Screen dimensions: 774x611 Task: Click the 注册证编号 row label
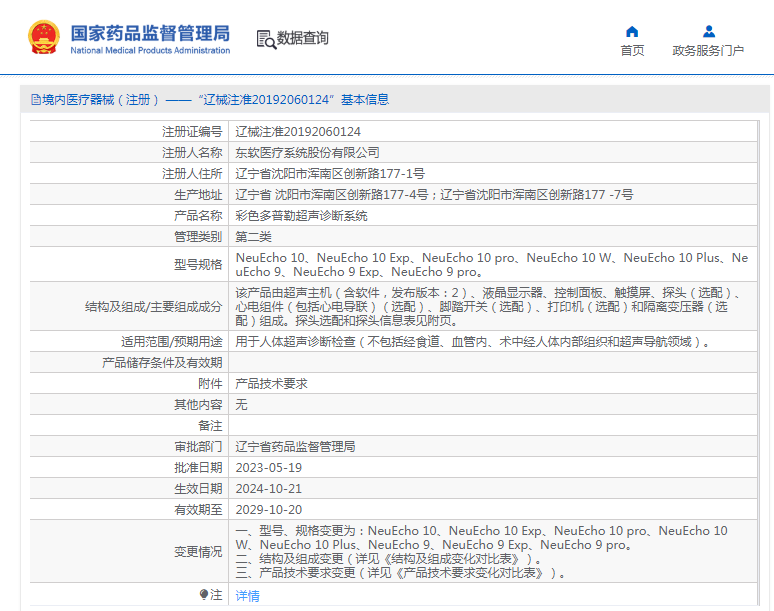coord(192,132)
